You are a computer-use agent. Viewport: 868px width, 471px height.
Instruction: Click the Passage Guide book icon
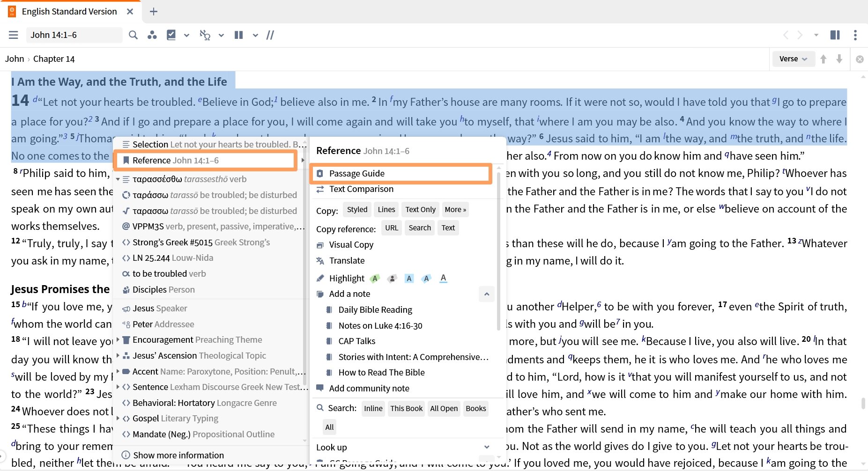coord(320,174)
